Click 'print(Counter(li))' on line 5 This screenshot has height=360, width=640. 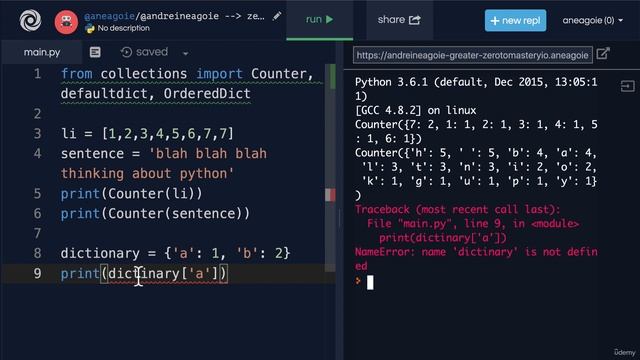[x=131, y=193]
